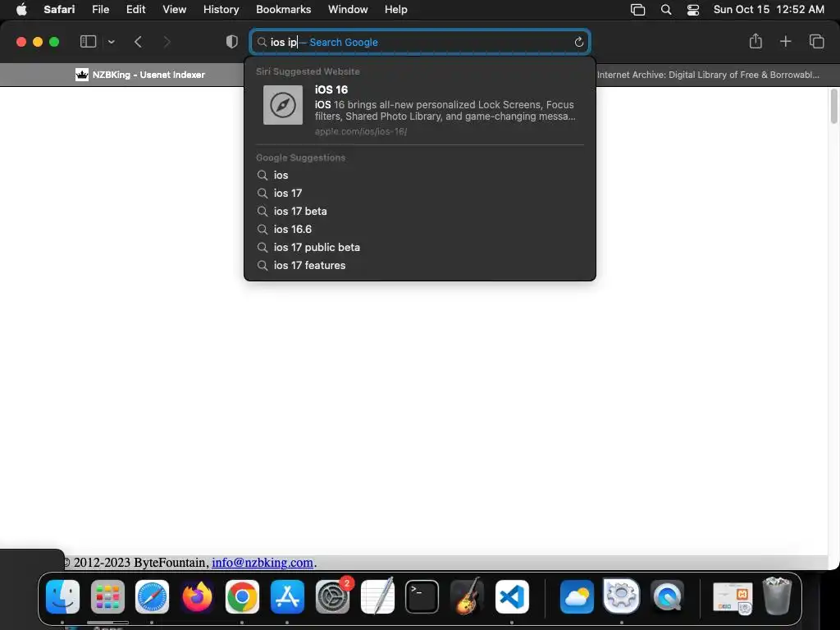Launch Firefox from the Dock
840x630 pixels.
[x=197, y=596]
